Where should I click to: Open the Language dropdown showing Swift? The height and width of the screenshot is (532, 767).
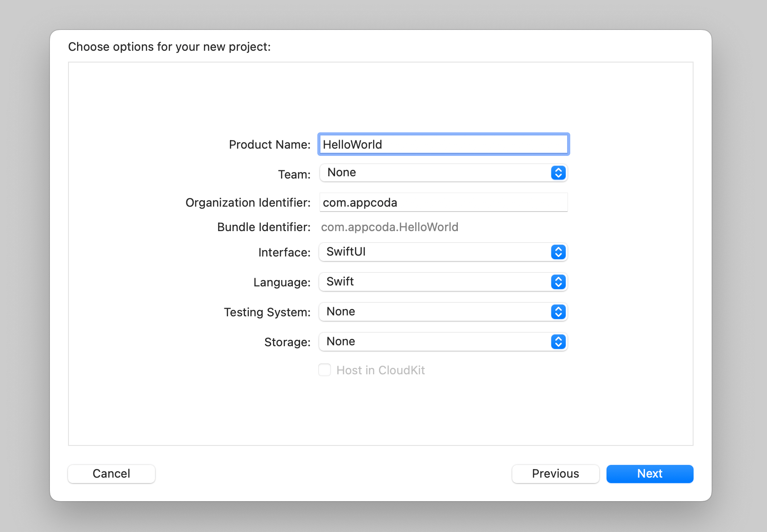[x=435, y=282]
